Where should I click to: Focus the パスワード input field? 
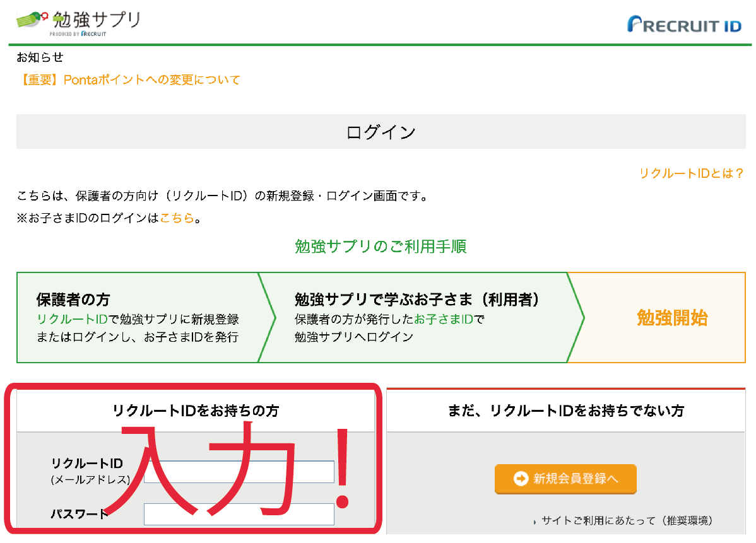point(239,514)
